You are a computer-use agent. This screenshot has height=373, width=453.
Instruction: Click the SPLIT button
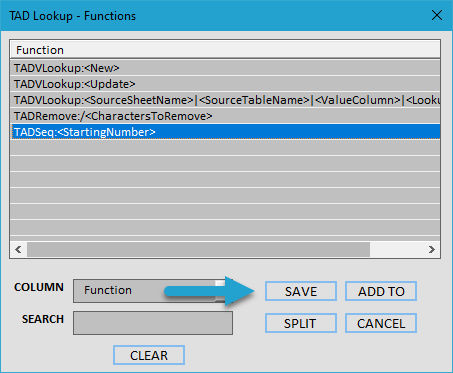(301, 323)
